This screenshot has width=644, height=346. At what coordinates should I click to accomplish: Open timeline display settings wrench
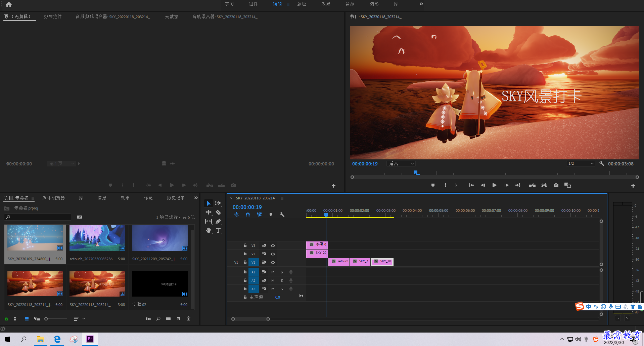click(282, 215)
